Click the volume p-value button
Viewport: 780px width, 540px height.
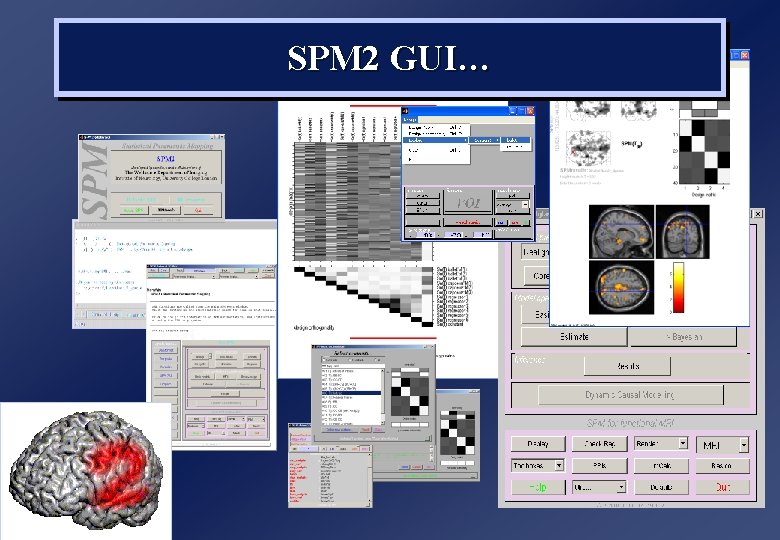click(x=423, y=195)
